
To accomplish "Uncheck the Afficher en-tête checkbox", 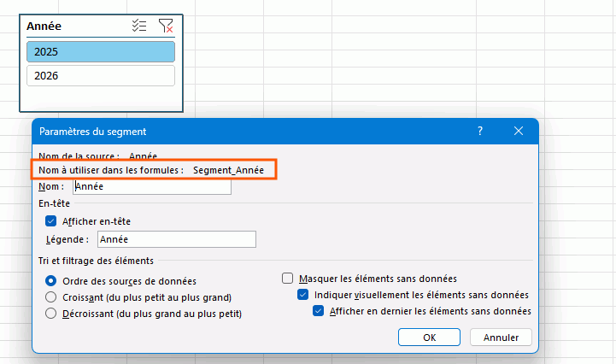I will [50, 220].
